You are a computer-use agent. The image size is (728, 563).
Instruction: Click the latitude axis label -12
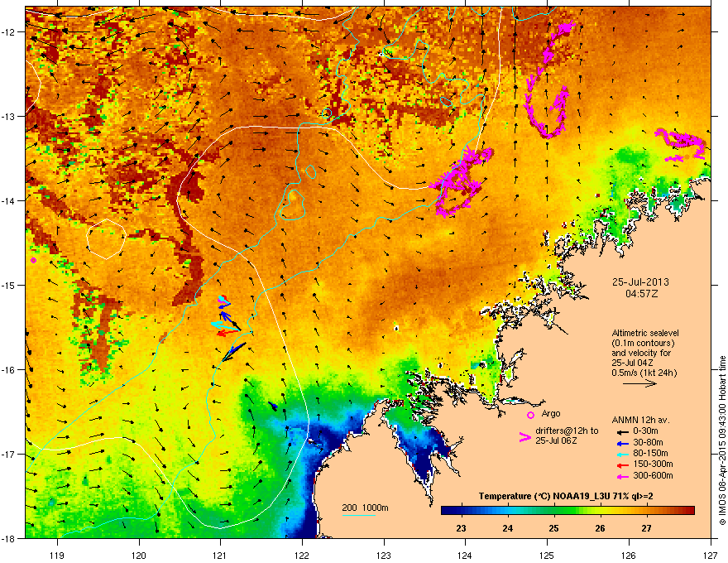coord(8,31)
